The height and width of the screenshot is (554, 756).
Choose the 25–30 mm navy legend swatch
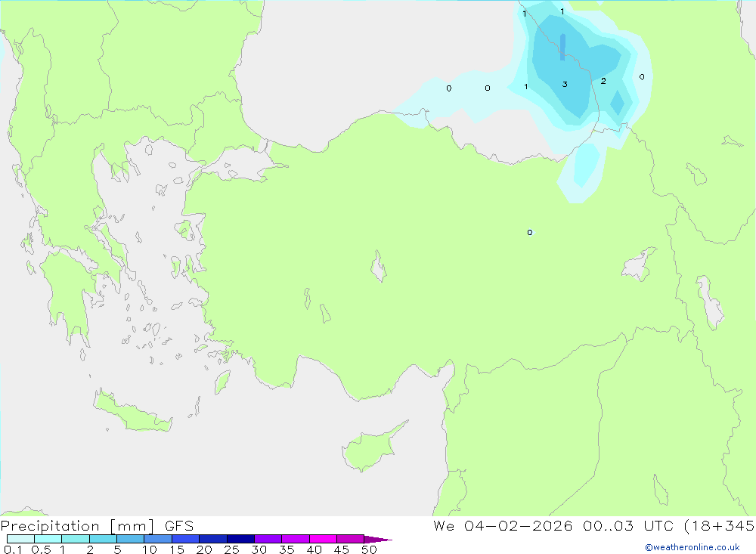(x=240, y=539)
